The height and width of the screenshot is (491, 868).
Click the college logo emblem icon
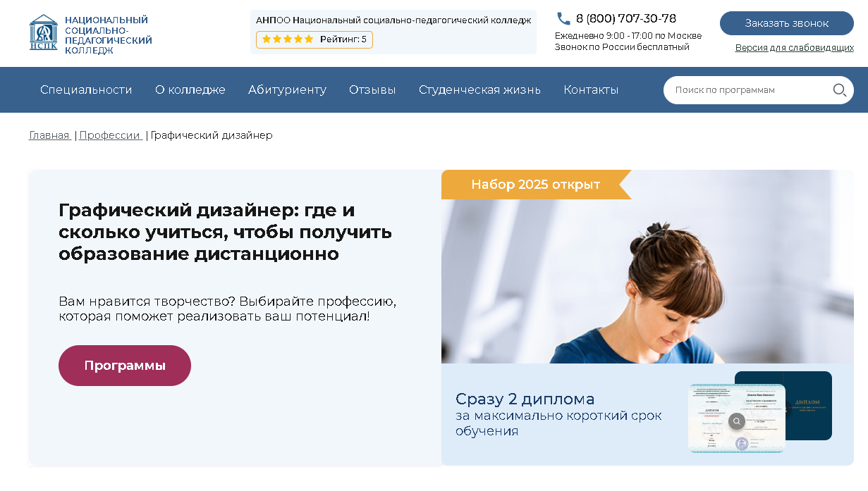(x=44, y=32)
